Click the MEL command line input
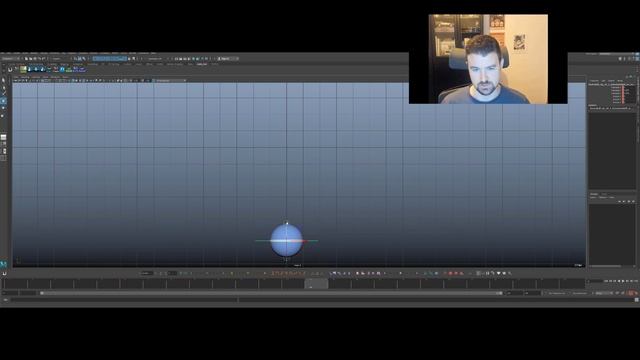Image resolution: width=640 pixels, height=360 pixels. [124, 300]
